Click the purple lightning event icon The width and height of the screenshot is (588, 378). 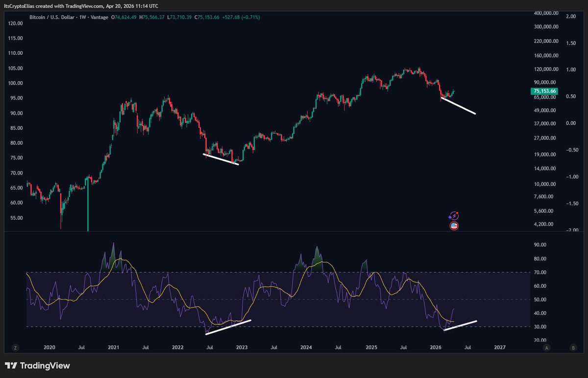[454, 216]
